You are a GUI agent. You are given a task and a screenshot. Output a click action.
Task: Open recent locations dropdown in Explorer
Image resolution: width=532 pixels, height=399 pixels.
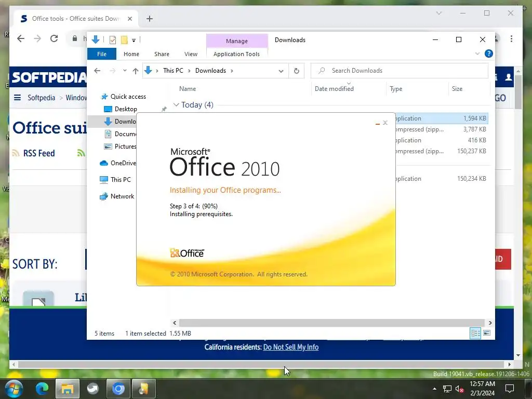(125, 71)
